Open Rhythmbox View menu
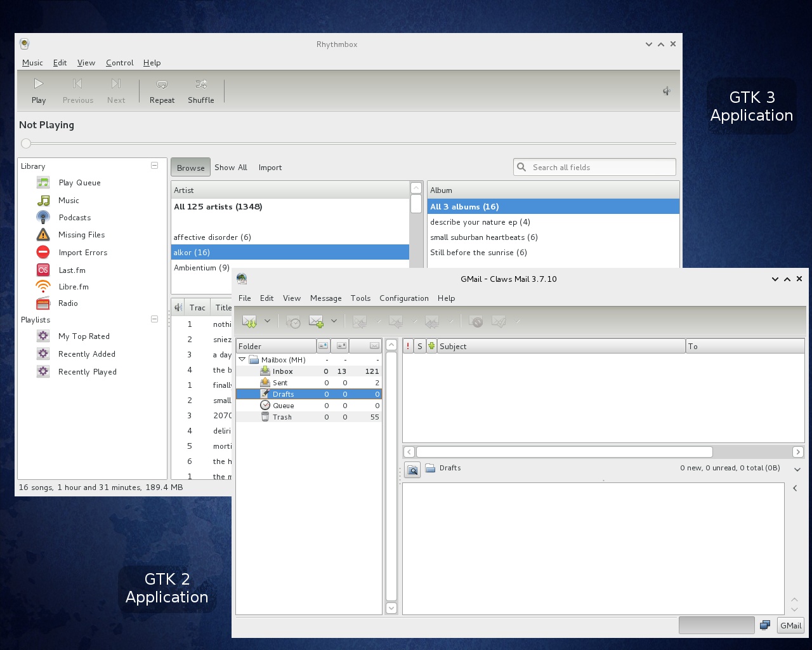 86,63
